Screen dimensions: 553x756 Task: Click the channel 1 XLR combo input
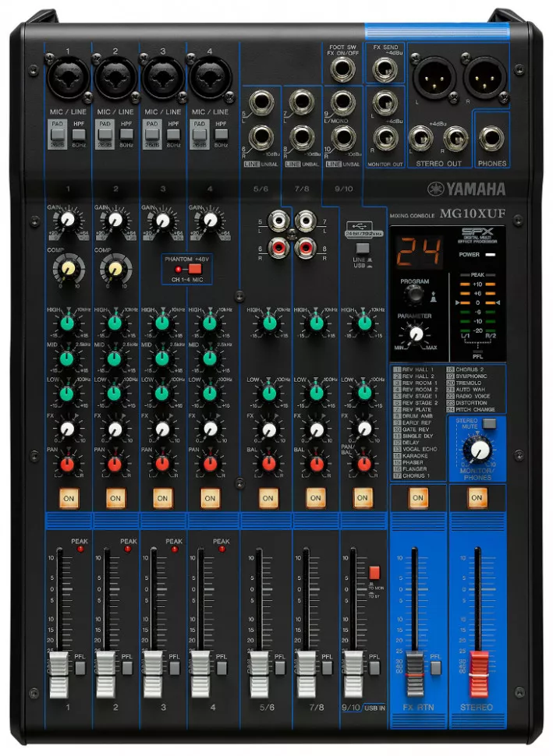[68, 79]
